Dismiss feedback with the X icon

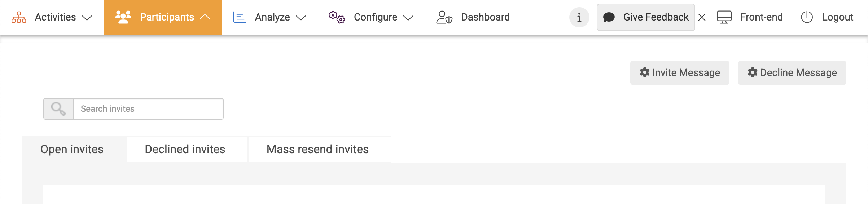[702, 17]
